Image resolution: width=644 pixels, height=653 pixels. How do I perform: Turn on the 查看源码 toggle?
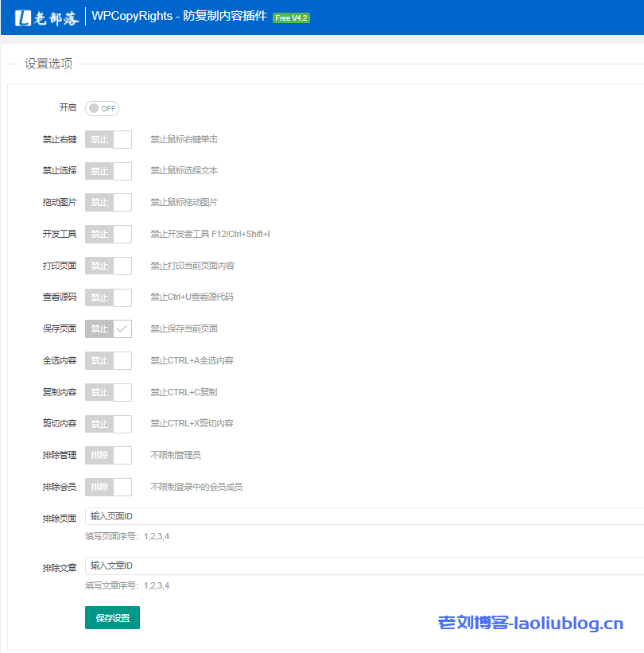[108, 297]
